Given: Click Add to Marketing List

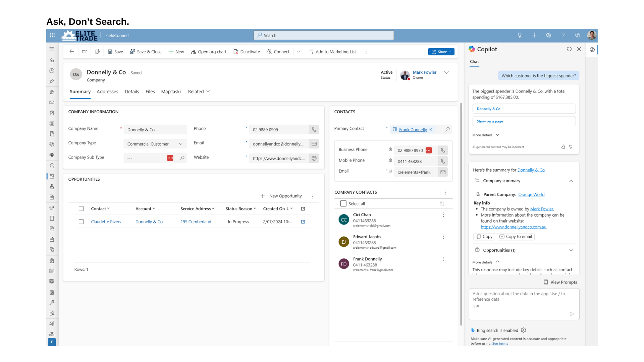Looking at the screenshot, I should (x=332, y=52).
